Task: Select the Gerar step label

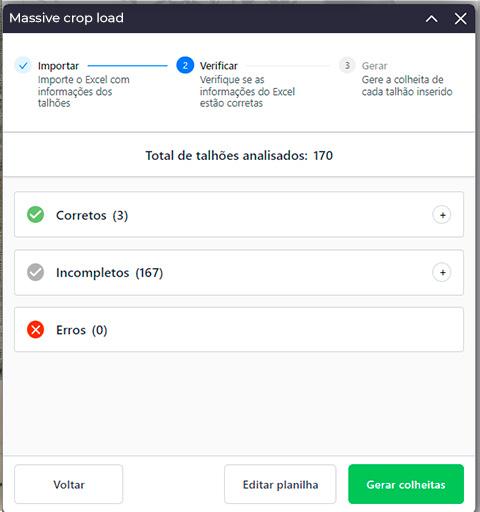Action: tap(374, 66)
